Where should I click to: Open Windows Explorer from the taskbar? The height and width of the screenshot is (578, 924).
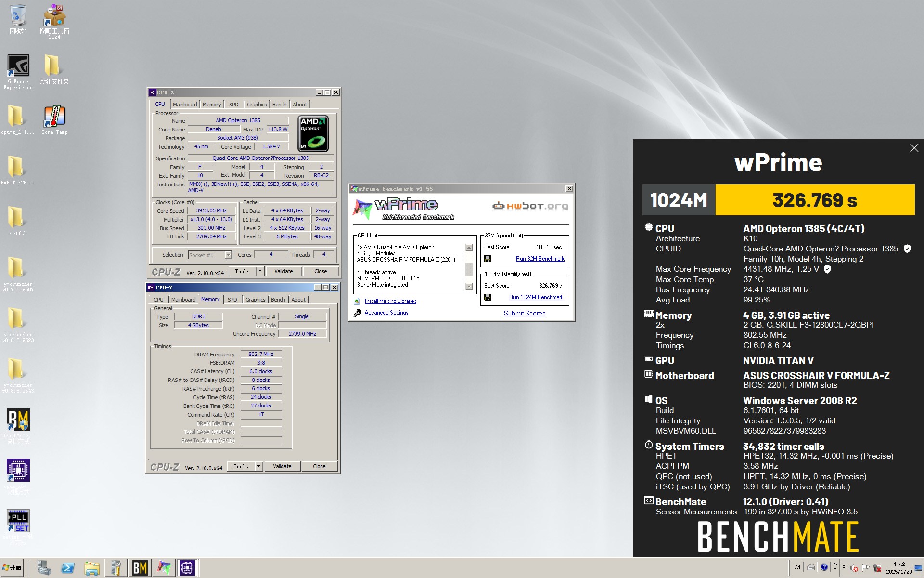tap(92, 568)
